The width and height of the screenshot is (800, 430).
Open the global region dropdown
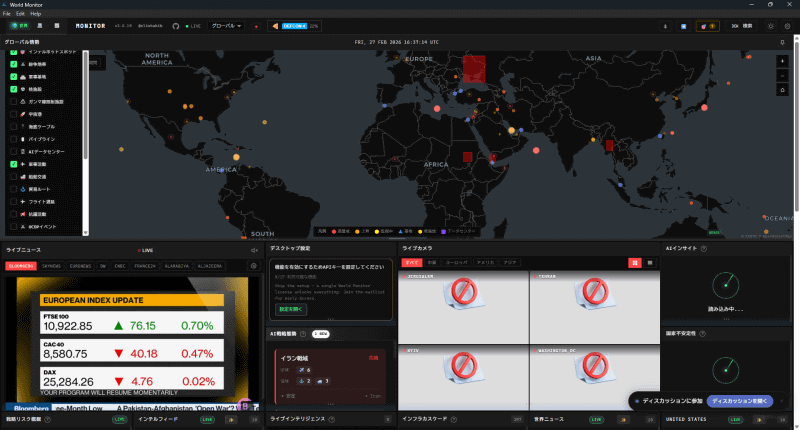point(226,26)
